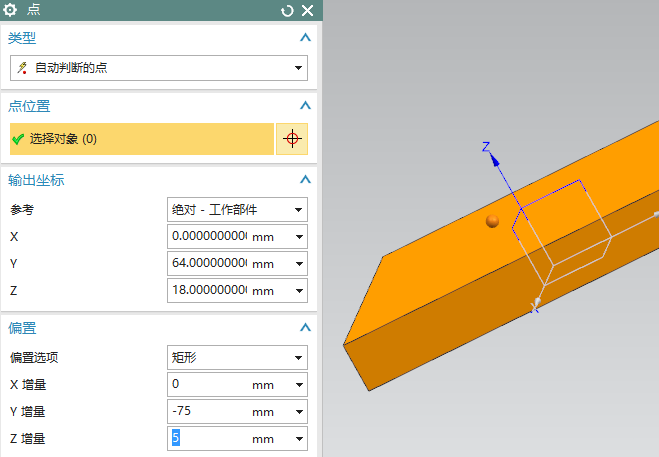The height and width of the screenshot is (457, 659).
Task: Collapse the 类型 section
Action: tap(305, 38)
